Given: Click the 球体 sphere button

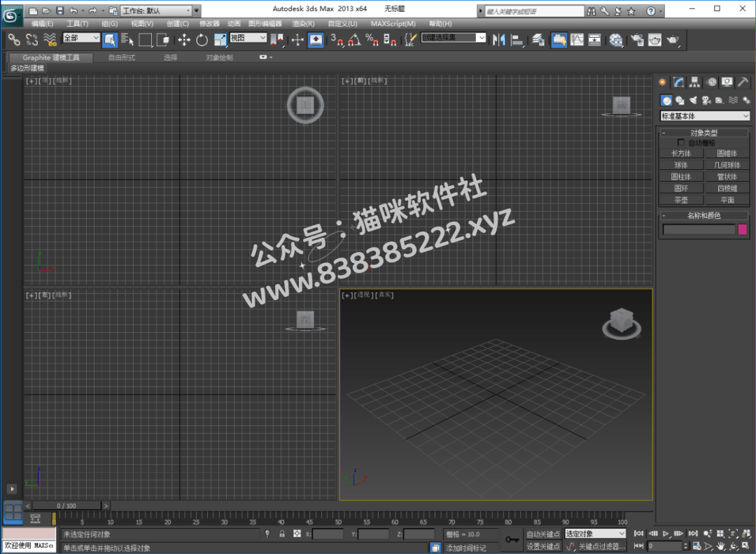Looking at the screenshot, I should [681, 165].
